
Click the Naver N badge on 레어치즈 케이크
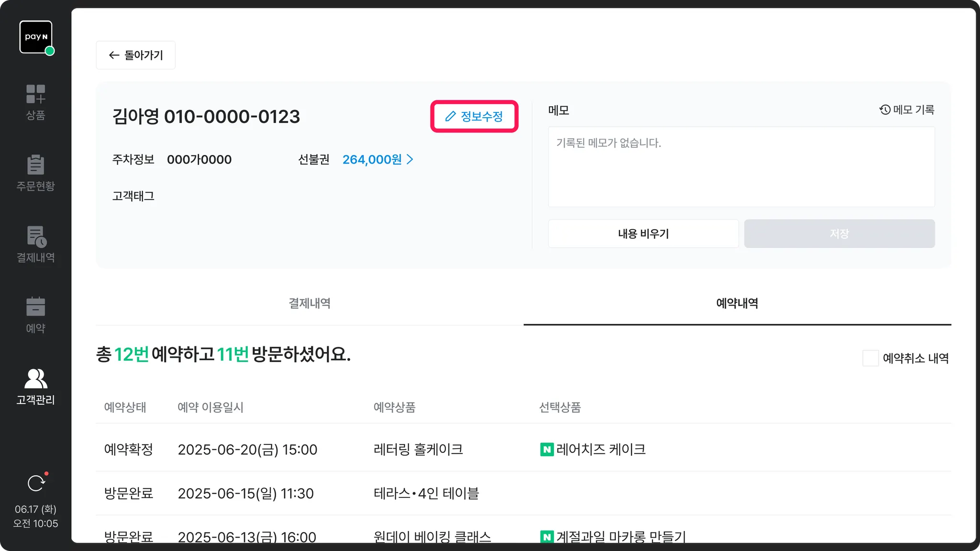click(546, 450)
